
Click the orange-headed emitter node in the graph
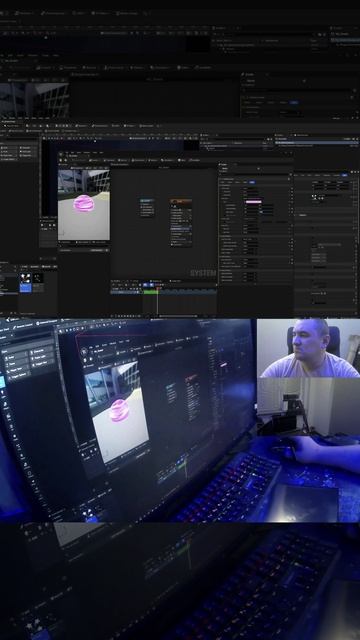(x=181, y=223)
